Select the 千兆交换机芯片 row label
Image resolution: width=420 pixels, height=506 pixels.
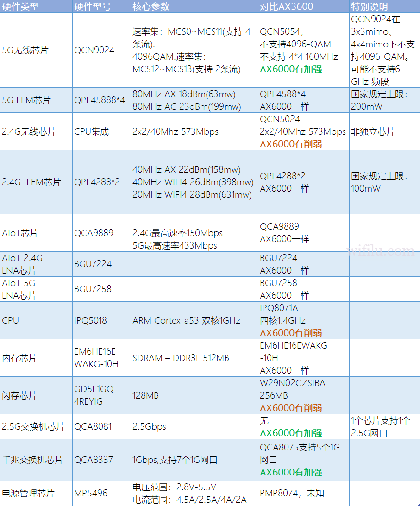[x=36, y=460]
